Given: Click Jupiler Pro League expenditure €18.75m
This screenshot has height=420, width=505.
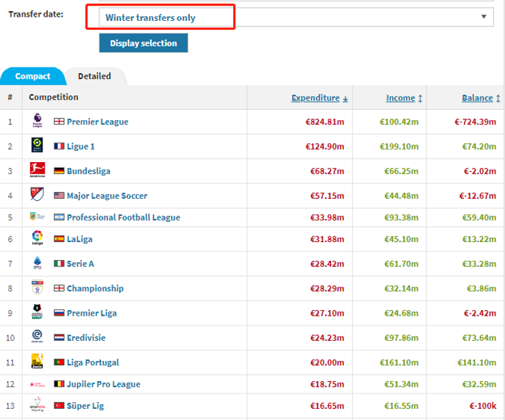Looking at the screenshot, I should (327, 385).
